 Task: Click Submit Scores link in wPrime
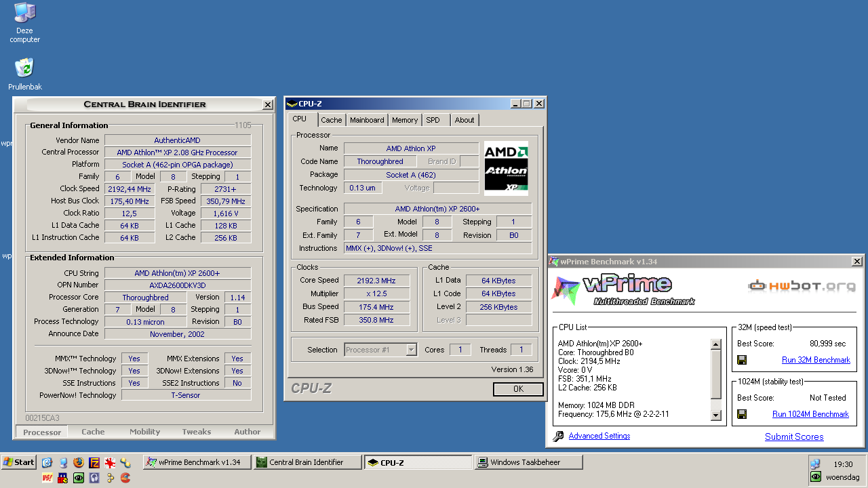pos(794,436)
